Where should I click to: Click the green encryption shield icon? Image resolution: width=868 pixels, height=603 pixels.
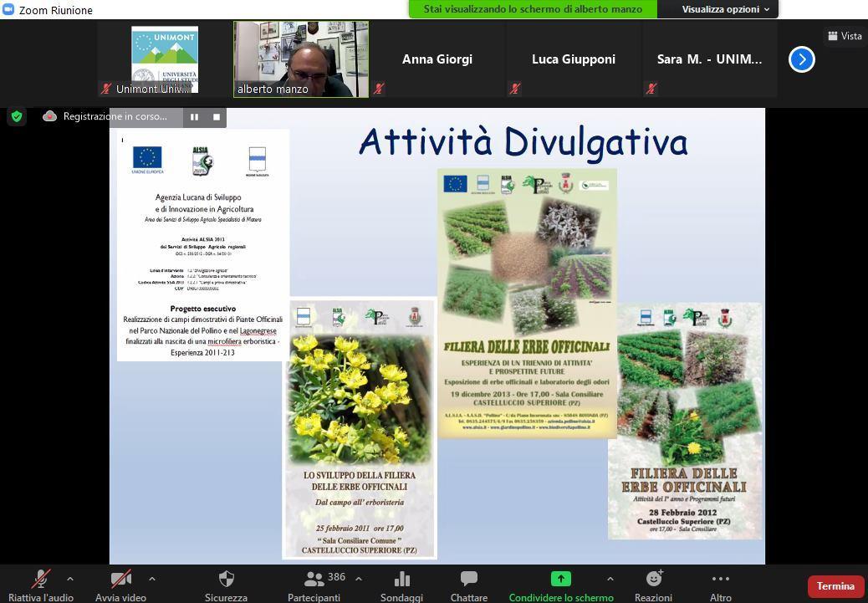coord(17,117)
